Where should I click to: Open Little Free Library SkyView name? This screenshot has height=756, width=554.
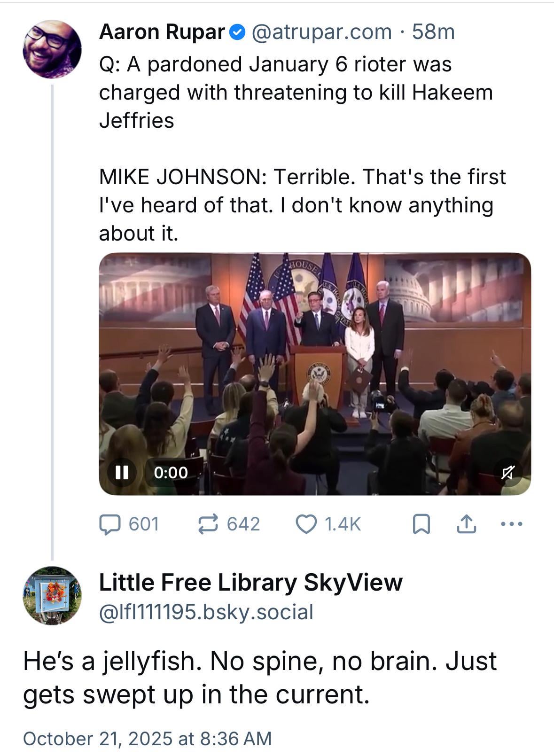[250, 582]
